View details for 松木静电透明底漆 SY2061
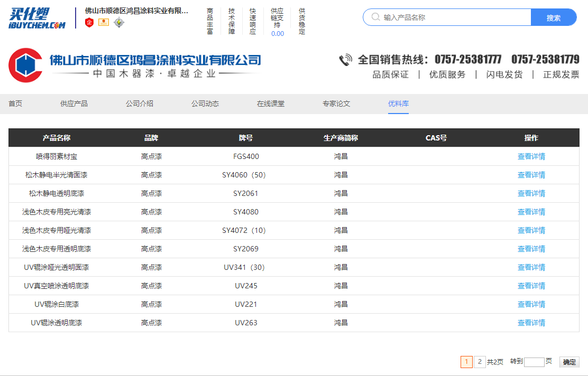 pos(531,194)
